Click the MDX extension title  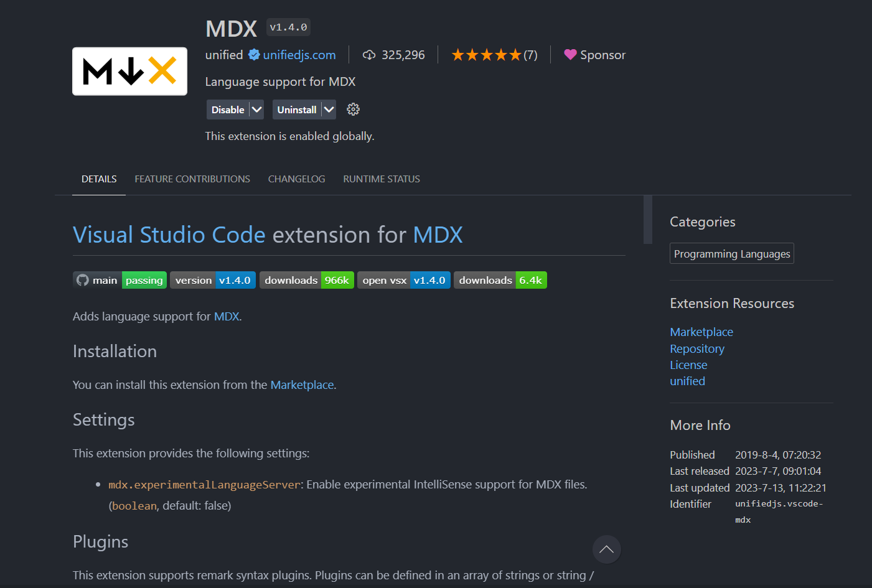[x=231, y=29]
